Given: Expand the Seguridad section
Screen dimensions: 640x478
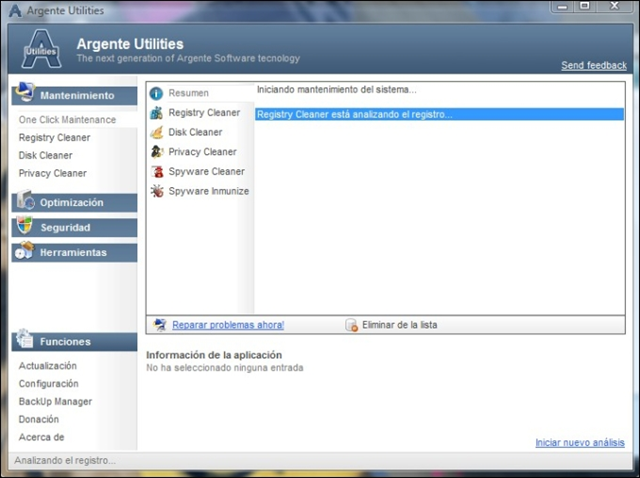Looking at the screenshot, I should pos(74,227).
